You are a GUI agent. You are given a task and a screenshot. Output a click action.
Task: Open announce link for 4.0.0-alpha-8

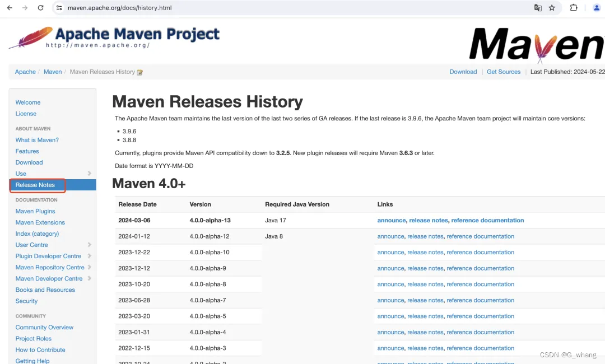391,284
